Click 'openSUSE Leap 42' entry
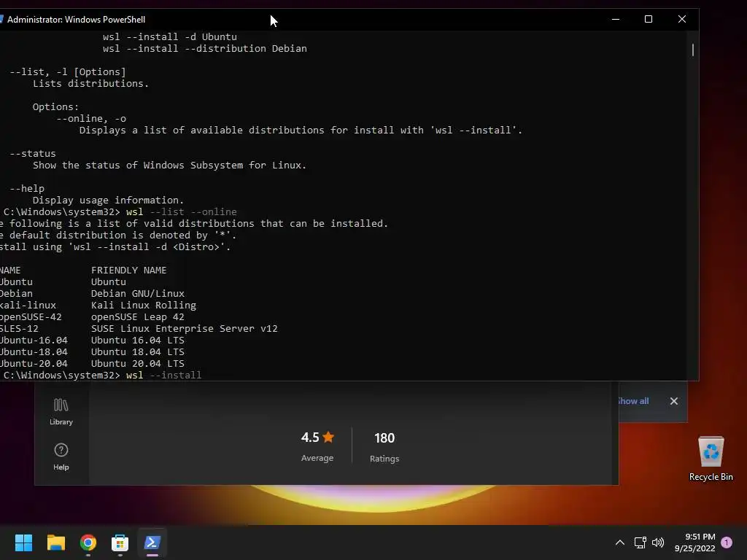Screen dimensions: 747x560 [x=138, y=316]
